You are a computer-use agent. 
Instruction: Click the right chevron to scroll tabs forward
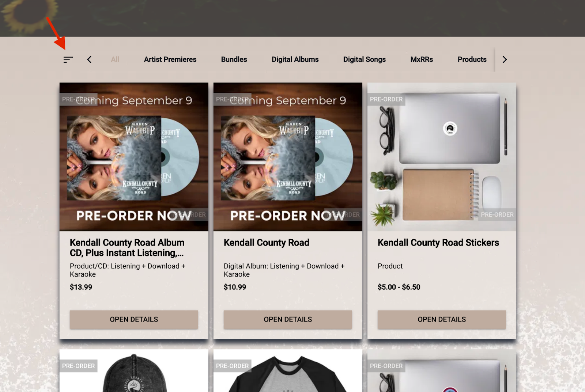[x=505, y=60]
